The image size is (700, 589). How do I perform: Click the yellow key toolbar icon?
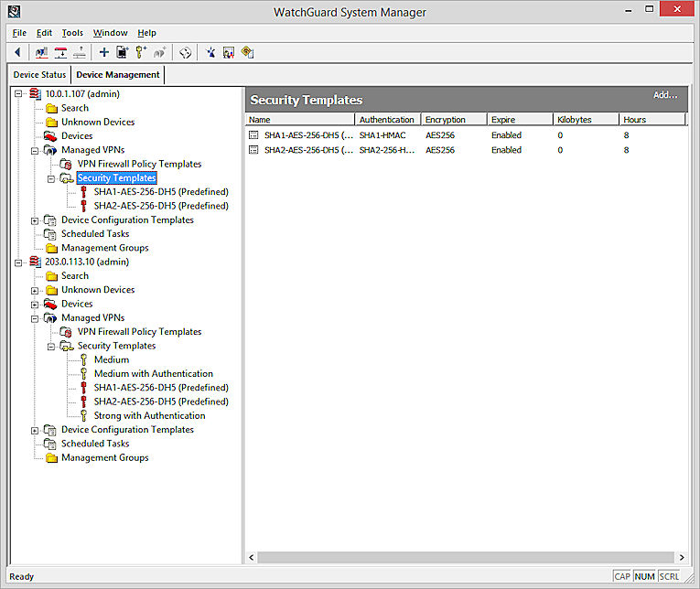point(141,53)
